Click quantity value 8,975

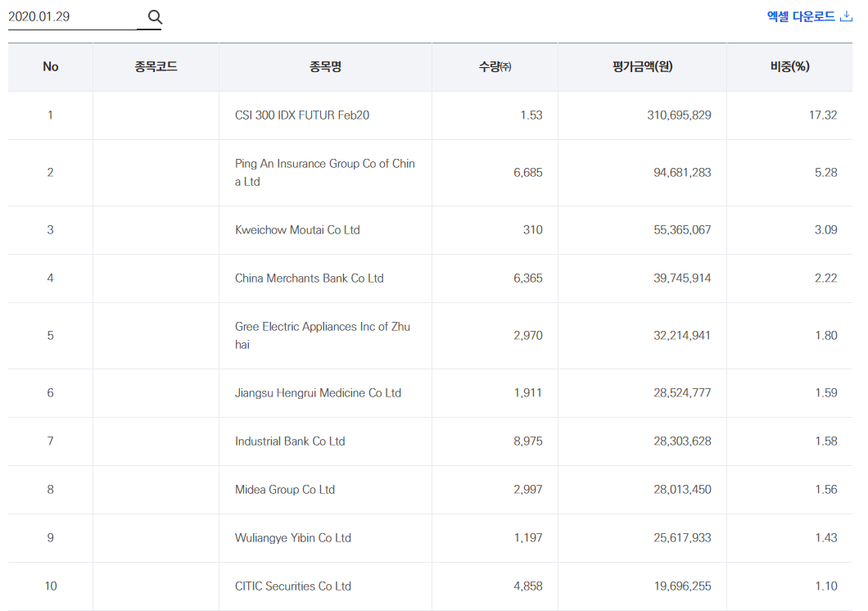[x=528, y=441]
